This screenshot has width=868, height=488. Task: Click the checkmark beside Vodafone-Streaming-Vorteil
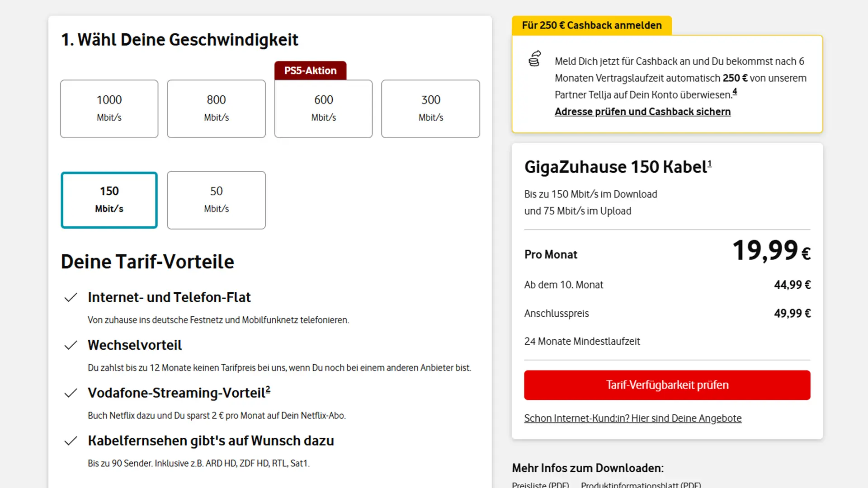(x=71, y=393)
